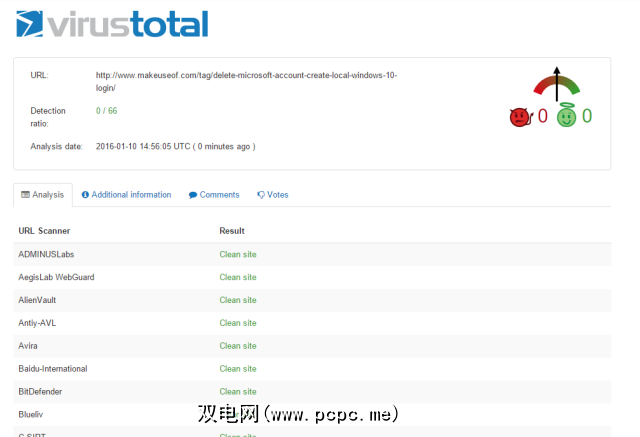
Task: Click the analysis date 2016-01-10 value
Action: pyautogui.click(x=176, y=146)
